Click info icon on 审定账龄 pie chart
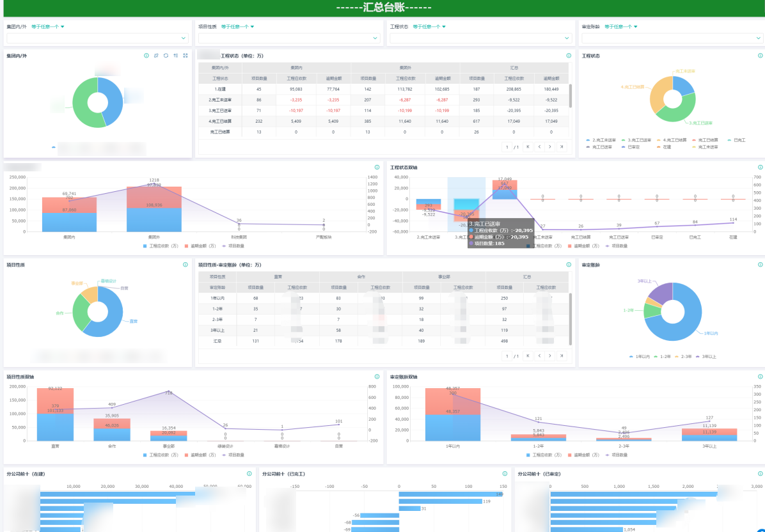The image size is (765, 532). click(x=760, y=265)
